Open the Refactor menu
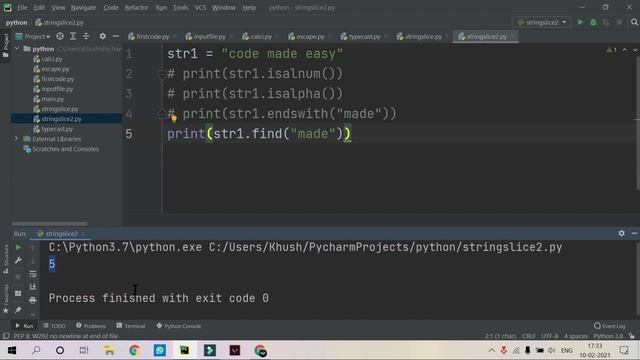 136,7
